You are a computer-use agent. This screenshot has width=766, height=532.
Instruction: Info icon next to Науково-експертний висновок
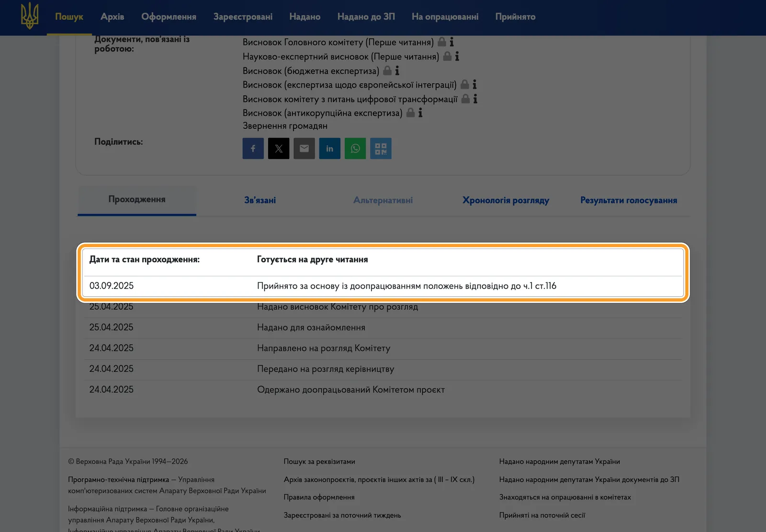click(457, 57)
